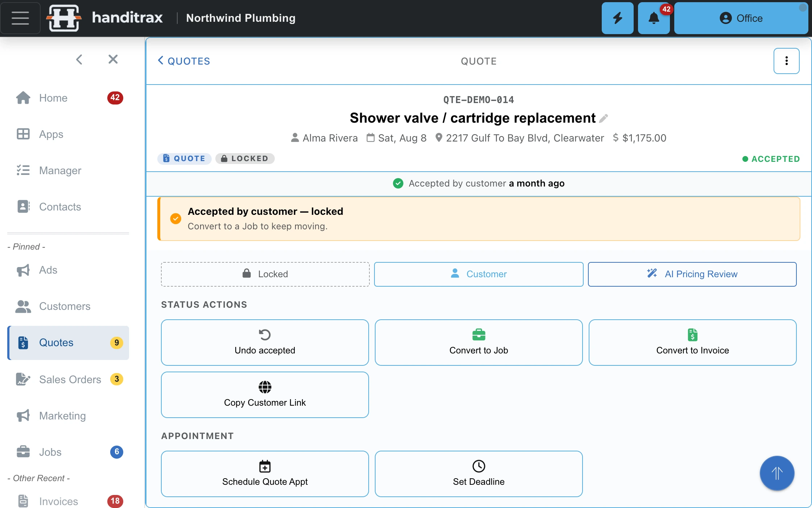Open the Customer button
Screen dimensions: 812x508
[478, 274]
